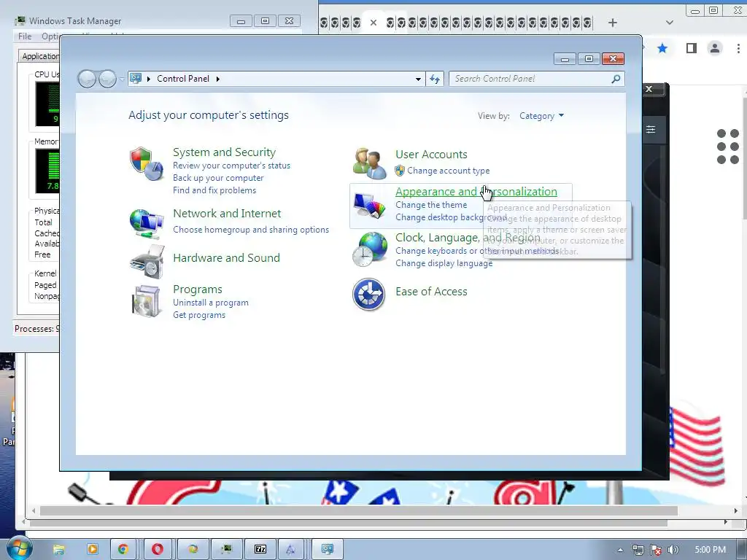Open the Windows Media Player taskbar icon
This screenshot has height=560, width=747.
click(93, 549)
